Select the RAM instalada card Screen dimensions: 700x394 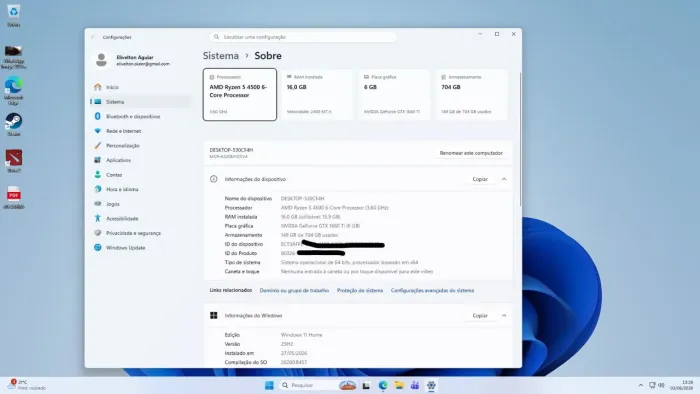coord(317,94)
